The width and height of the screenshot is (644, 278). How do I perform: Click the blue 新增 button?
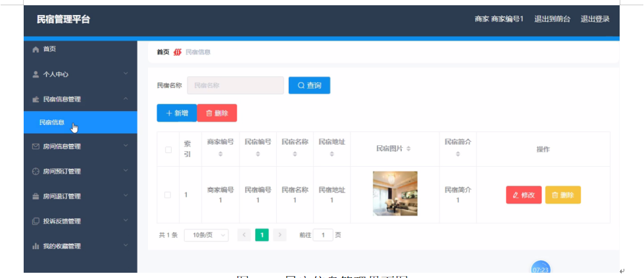pyautogui.click(x=176, y=113)
